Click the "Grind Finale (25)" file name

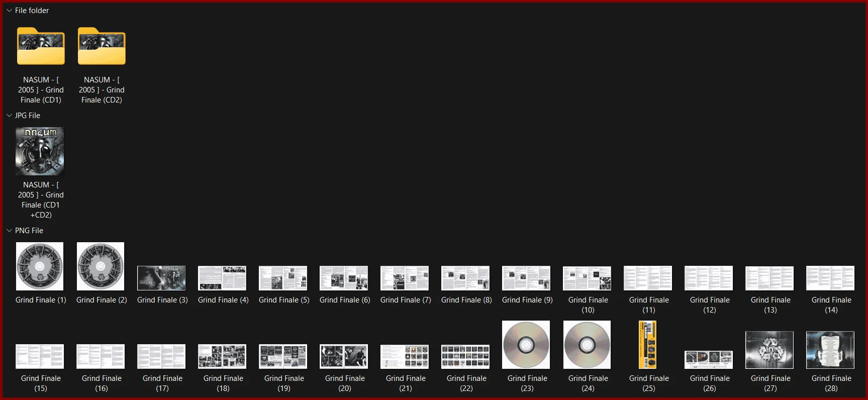pyautogui.click(x=649, y=383)
